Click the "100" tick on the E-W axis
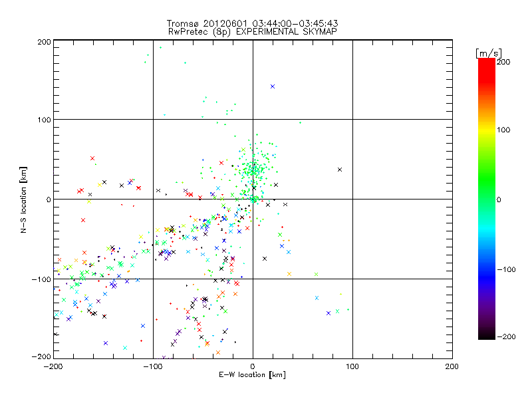 [352, 366]
